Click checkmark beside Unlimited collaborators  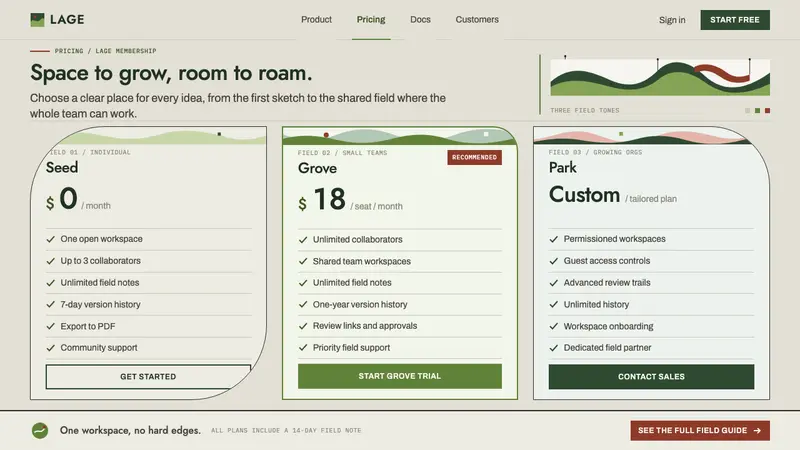tap(303, 240)
